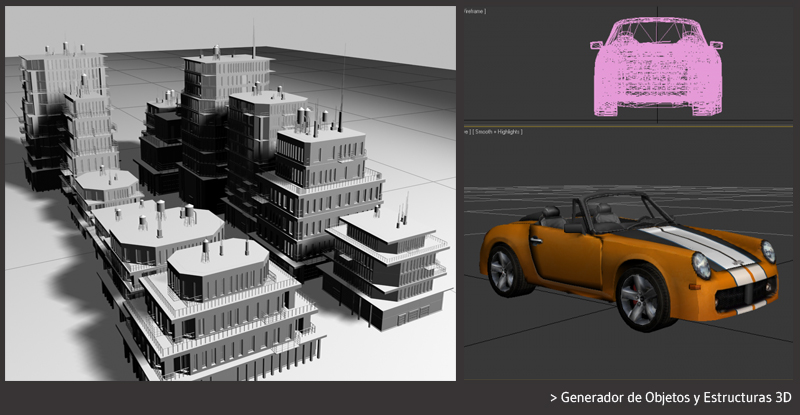This screenshot has height=415, width=800.
Task: Select the pink wireframe car model
Action: pos(659,75)
